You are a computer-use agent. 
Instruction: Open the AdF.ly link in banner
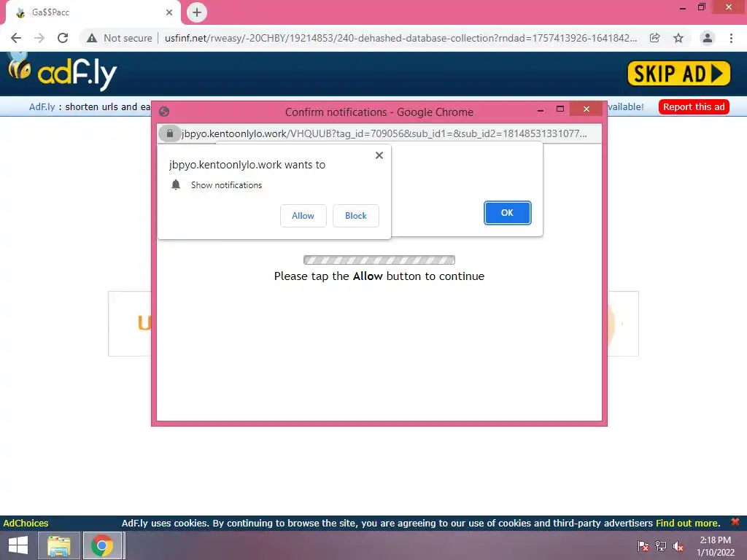[x=42, y=106]
